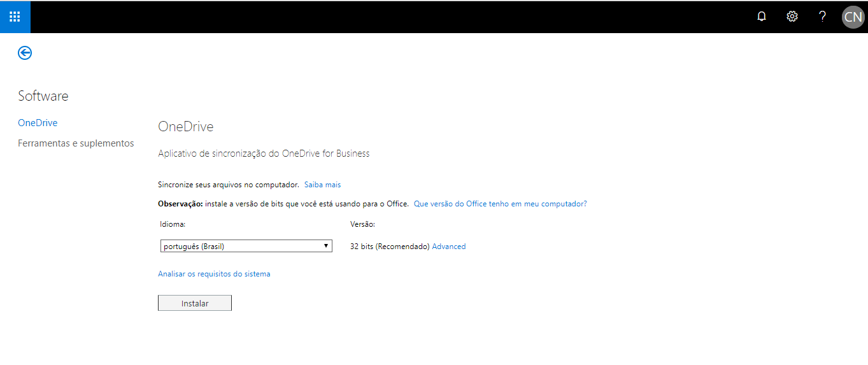Open Que versão do Office tenho link
868x365 pixels.
click(x=501, y=204)
